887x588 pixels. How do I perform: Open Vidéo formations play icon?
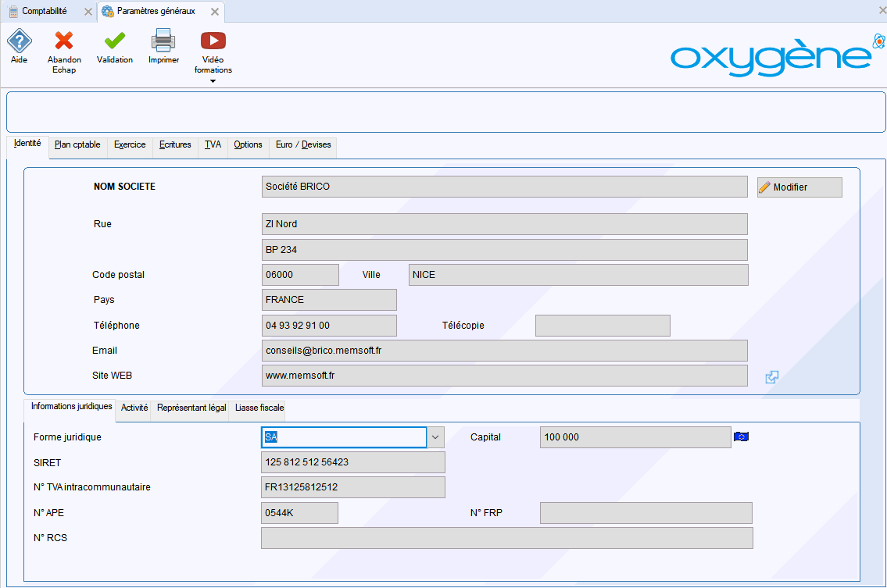[x=213, y=41]
